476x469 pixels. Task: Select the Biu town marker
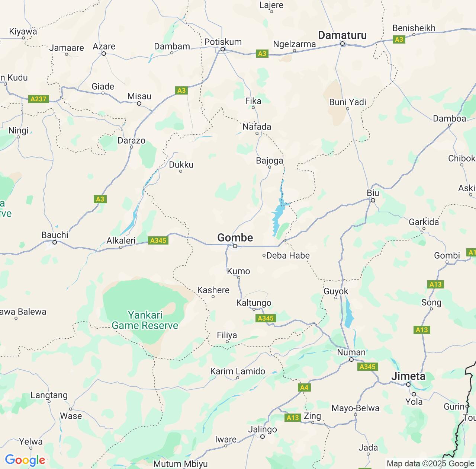pos(373,200)
